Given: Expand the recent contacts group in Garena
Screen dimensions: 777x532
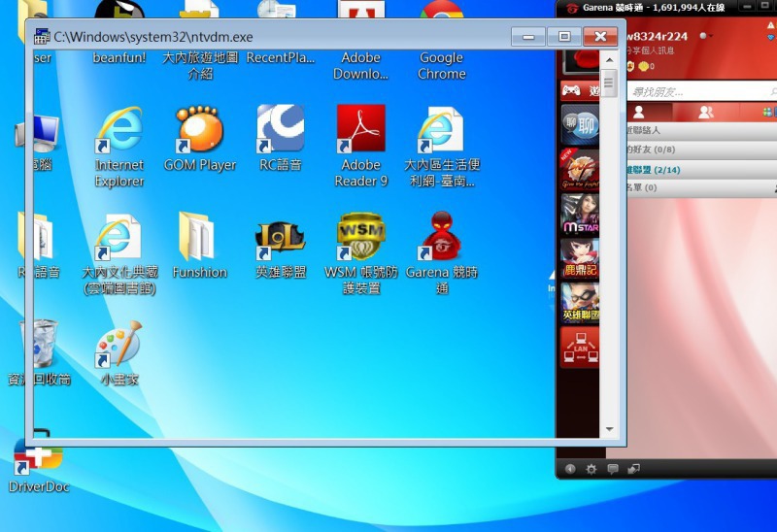Looking at the screenshot, I should click(x=701, y=130).
